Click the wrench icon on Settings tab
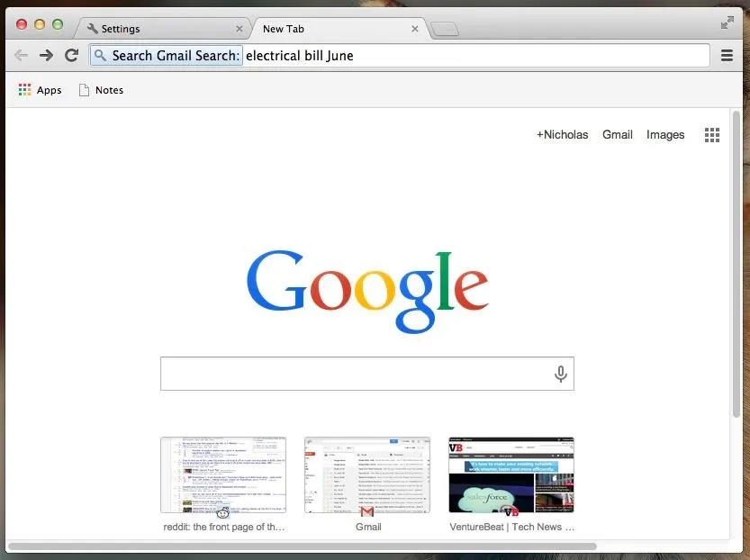The image size is (750, 560). (93, 29)
